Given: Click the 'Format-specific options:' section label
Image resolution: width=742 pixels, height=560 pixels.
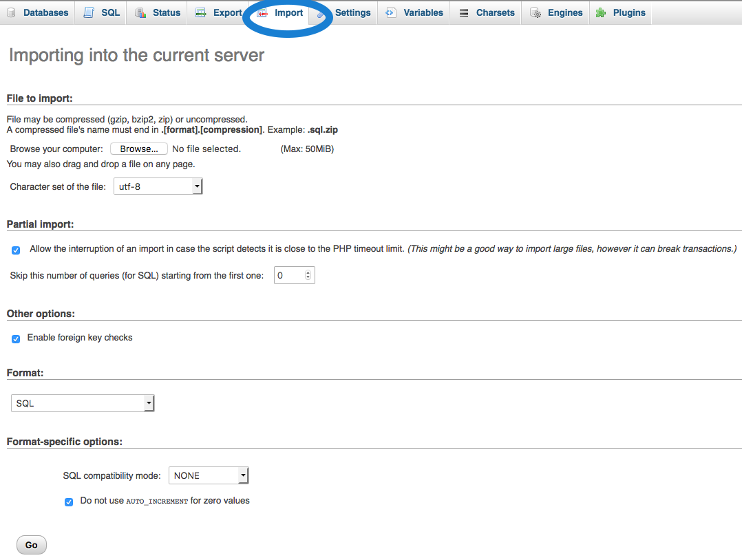Looking at the screenshot, I should pos(65,441).
